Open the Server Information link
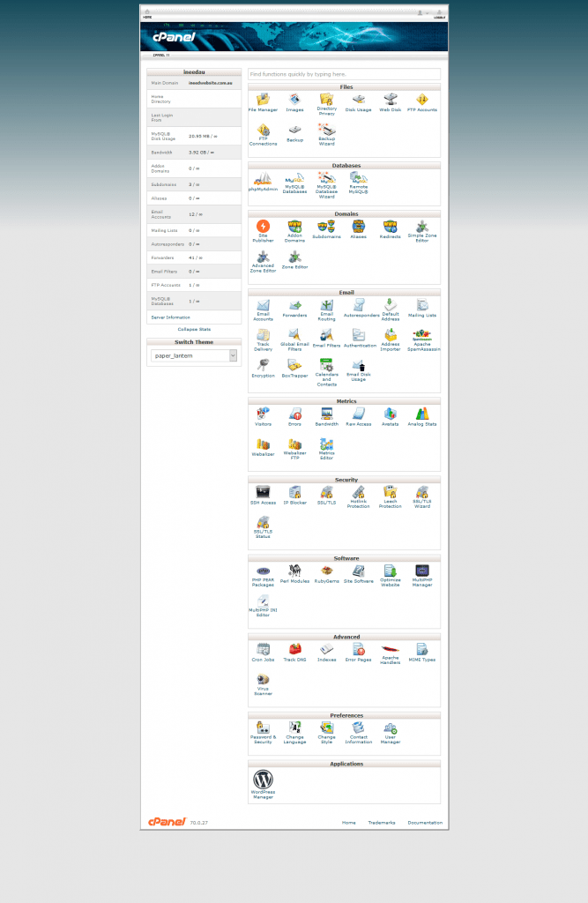Image resolution: width=588 pixels, height=903 pixels. pos(170,317)
